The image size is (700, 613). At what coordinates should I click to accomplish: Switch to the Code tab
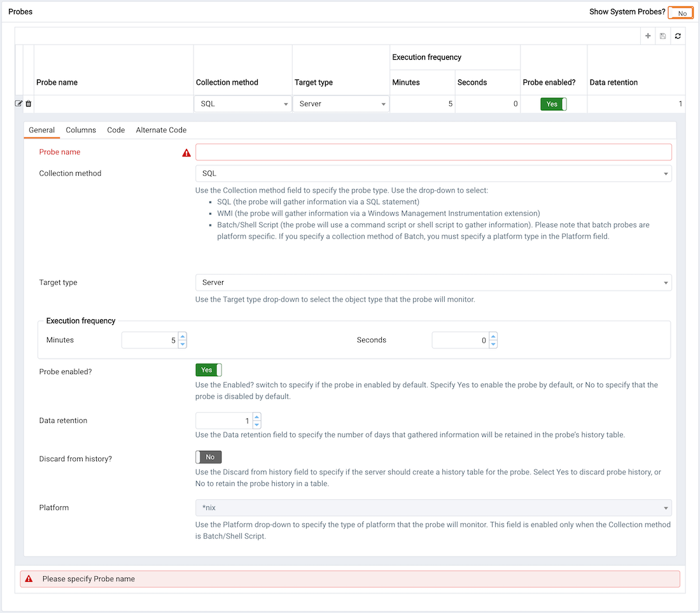tap(116, 130)
